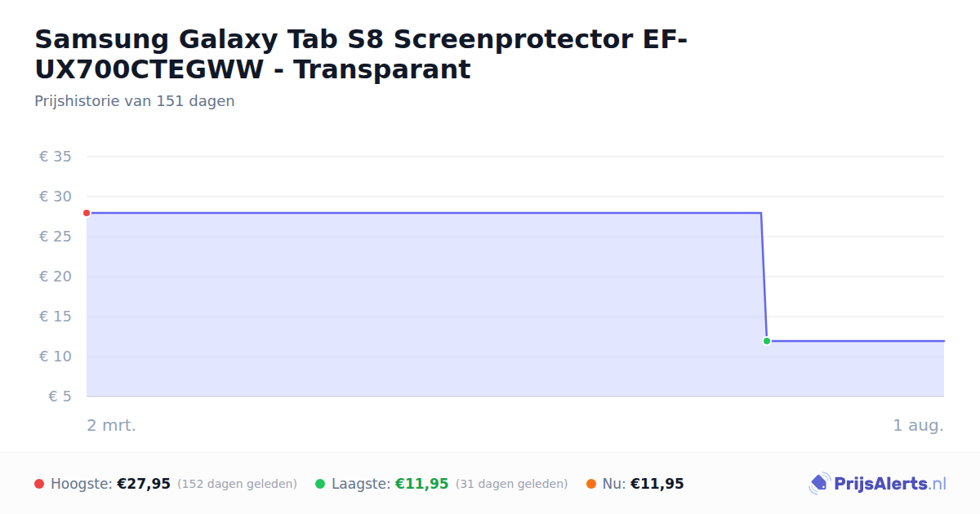
Task: Select the € 35 axis label
Action: tap(56, 157)
